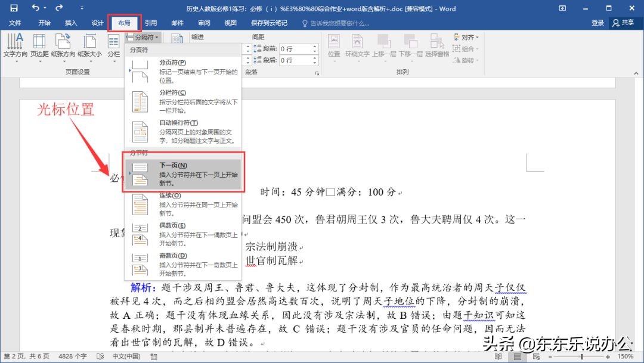Viewport: 644px width, 363px height.
Task: Switch to Read Mode in status bar
Action: 498,356
